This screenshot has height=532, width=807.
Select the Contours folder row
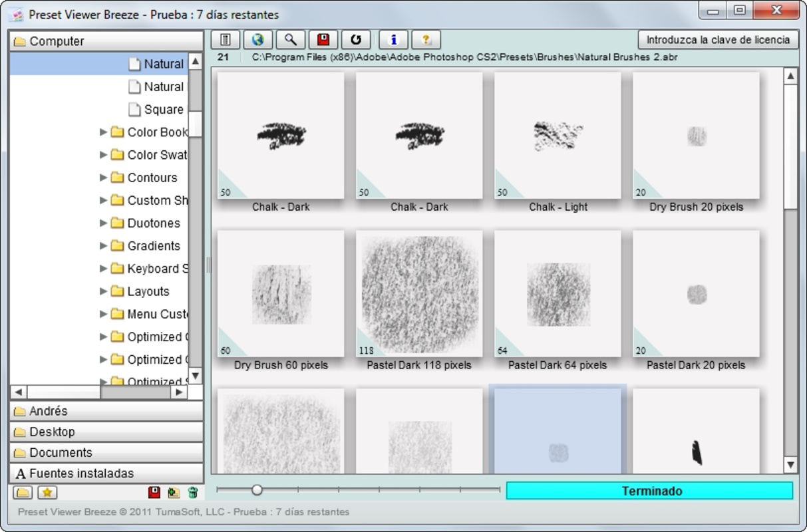tap(99, 178)
